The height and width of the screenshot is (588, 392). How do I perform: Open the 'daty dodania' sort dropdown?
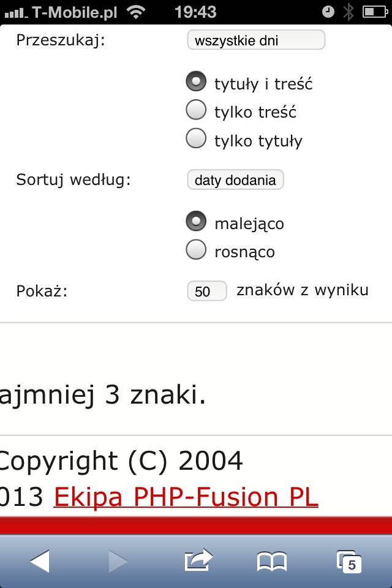click(235, 179)
